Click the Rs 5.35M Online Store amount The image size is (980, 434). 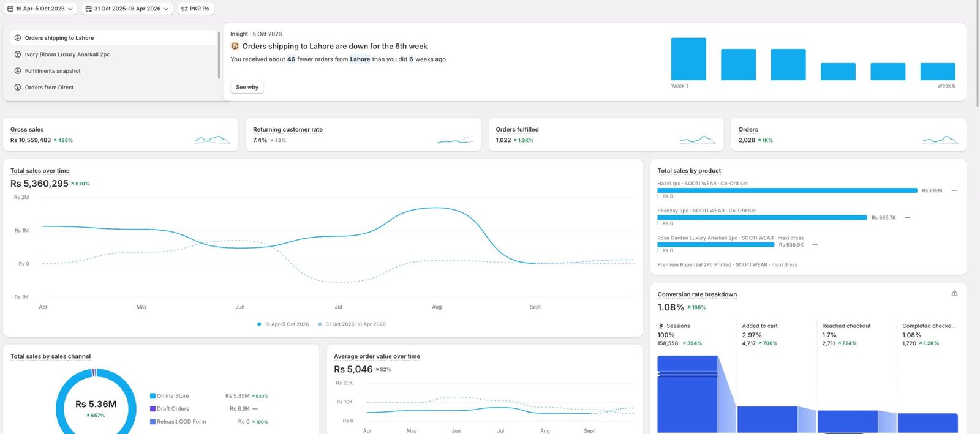click(237, 396)
